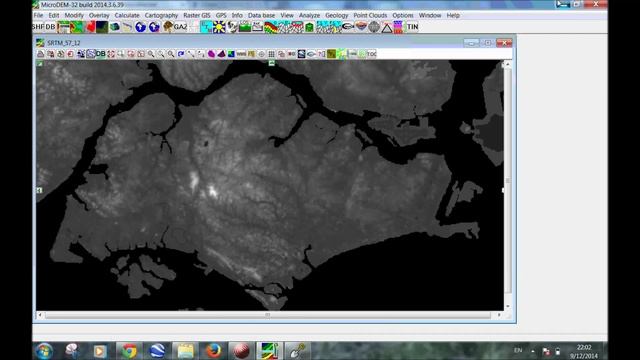Click the SHF shapefile toolbar button

click(38, 27)
